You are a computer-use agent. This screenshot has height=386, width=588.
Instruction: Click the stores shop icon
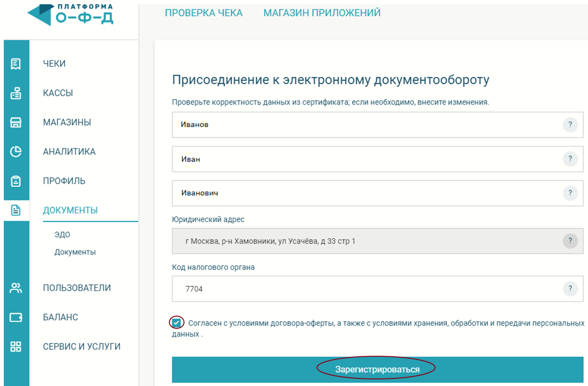[16, 122]
